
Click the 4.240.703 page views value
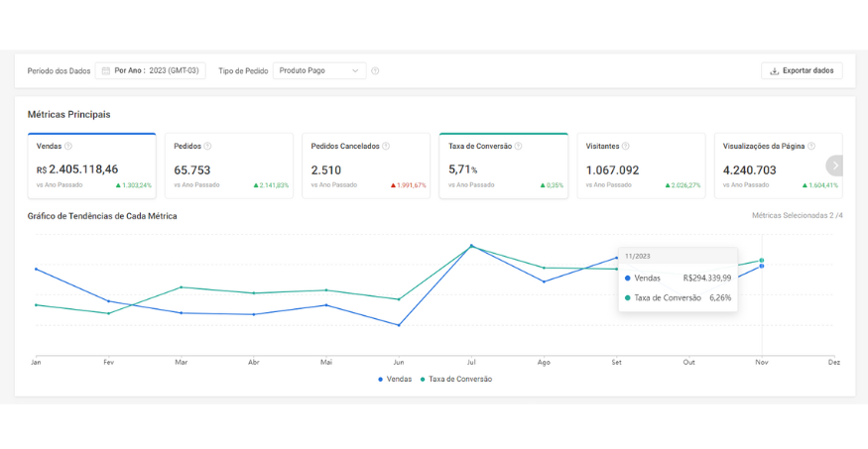click(750, 170)
